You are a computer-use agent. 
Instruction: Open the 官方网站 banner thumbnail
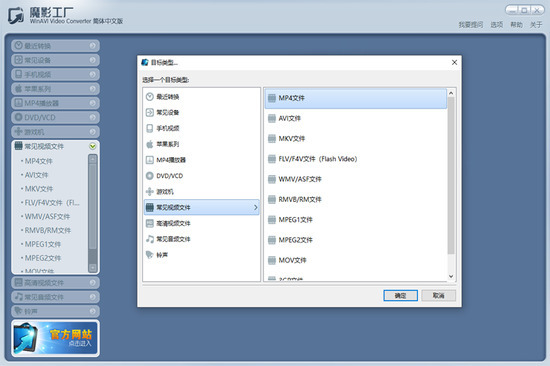(x=55, y=338)
